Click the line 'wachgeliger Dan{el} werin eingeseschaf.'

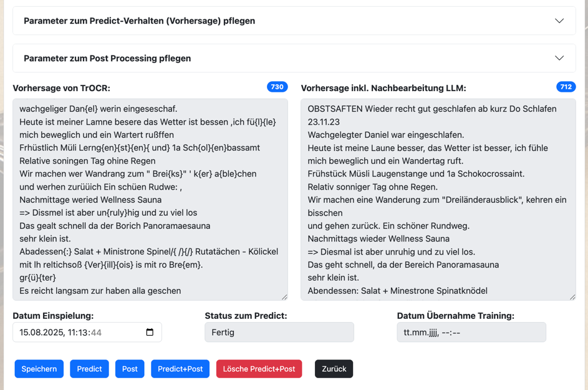click(99, 109)
